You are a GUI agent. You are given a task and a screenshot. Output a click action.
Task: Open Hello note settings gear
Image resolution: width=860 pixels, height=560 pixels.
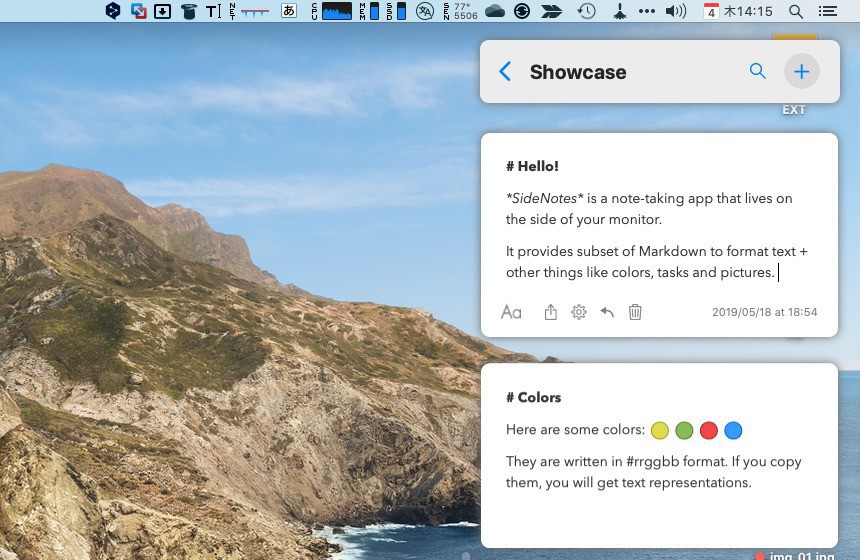point(579,312)
